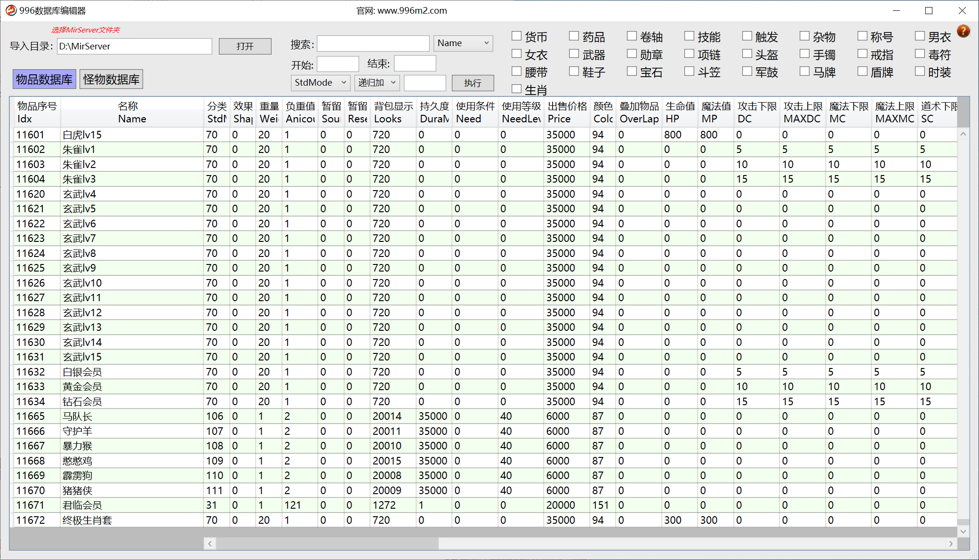
Task: Click the value field next to 递归加
Action: click(425, 83)
